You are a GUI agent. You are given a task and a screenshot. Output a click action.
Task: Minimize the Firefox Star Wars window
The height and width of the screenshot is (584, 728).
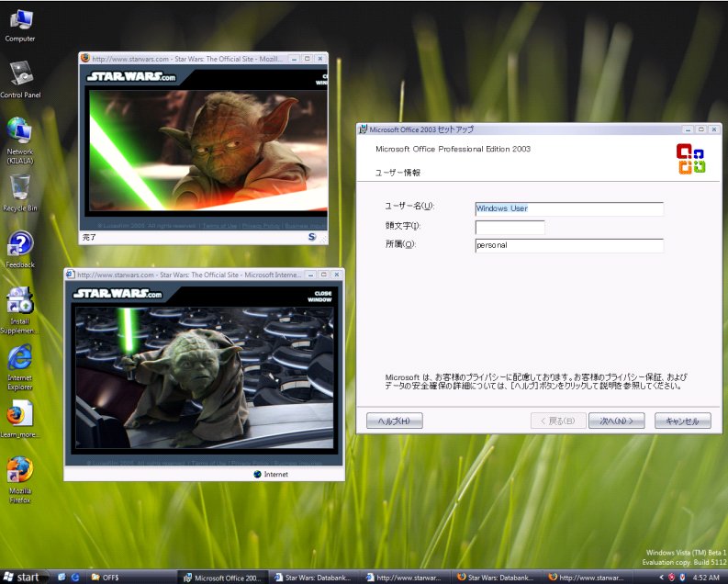pyautogui.click(x=294, y=59)
